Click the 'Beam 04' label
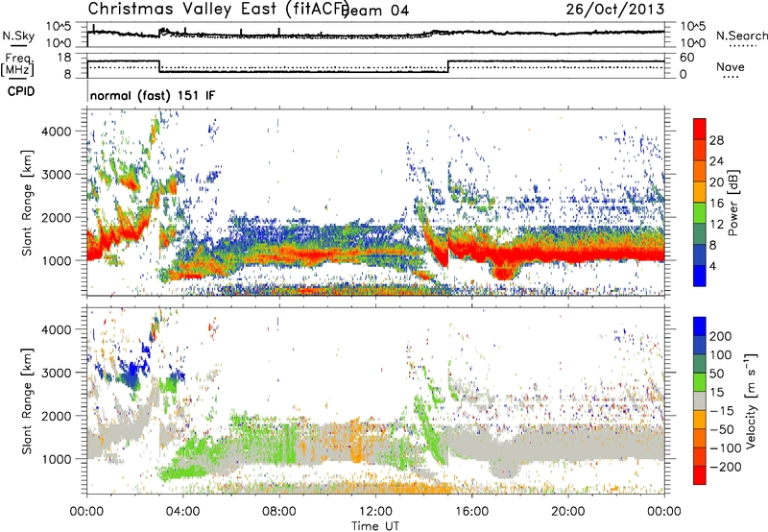The height and width of the screenshot is (532, 768). point(376,12)
